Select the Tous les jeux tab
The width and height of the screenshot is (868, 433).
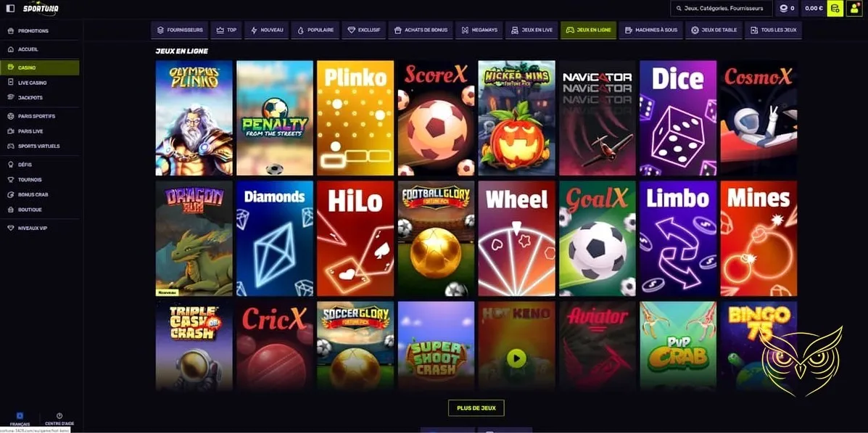(773, 30)
